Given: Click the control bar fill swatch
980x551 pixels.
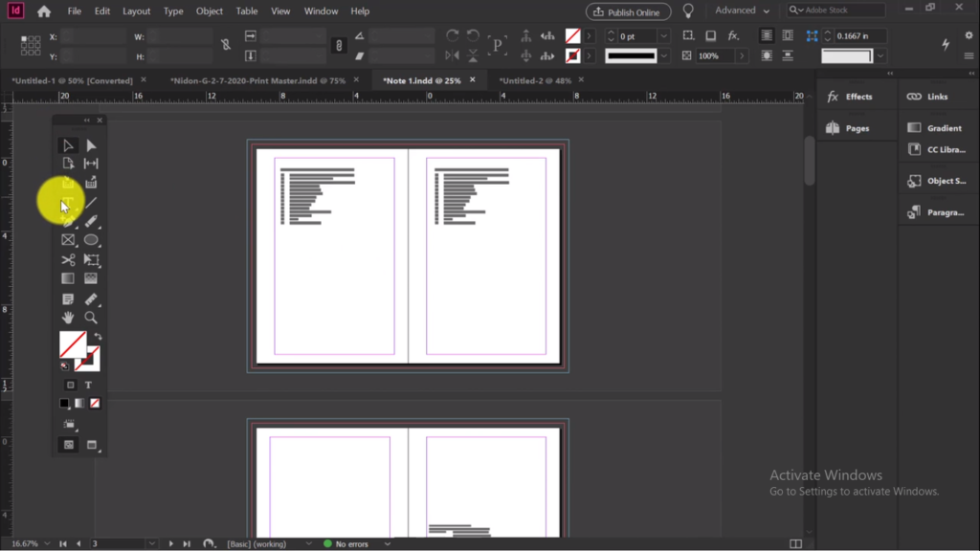Looking at the screenshot, I should tap(572, 36).
